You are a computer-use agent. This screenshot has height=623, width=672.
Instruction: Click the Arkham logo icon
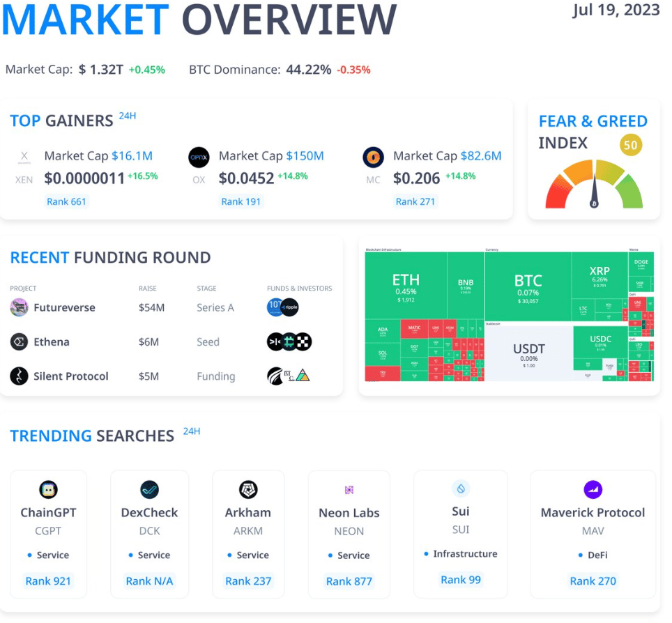point(248,489)
